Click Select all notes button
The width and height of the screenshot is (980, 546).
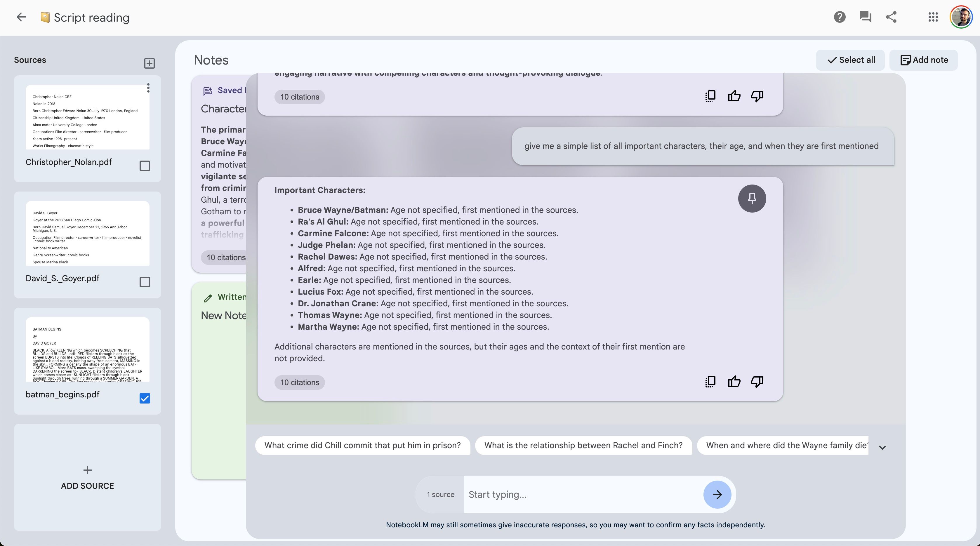[x=850, y=60]
